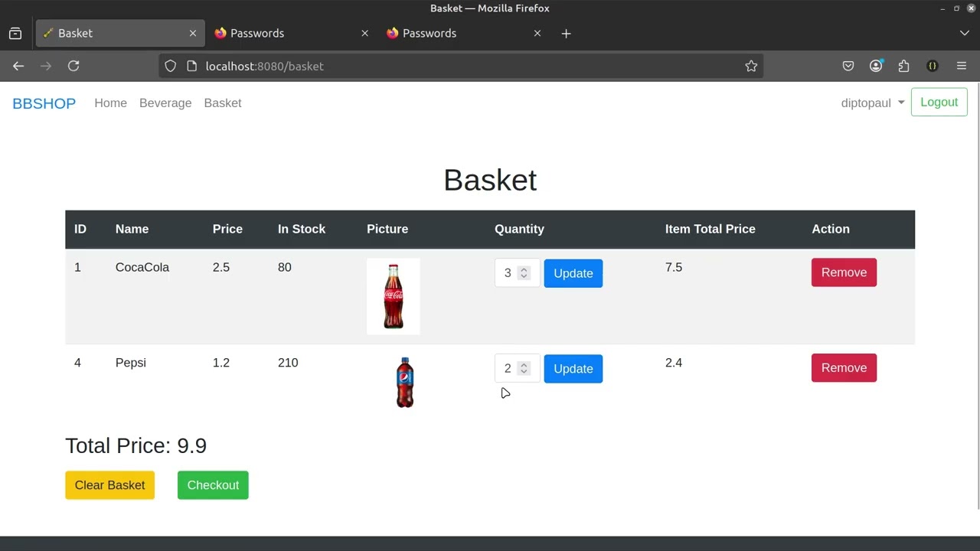Click the Logout button
This screenshot has height=551, width=980.
coord(939,103)
